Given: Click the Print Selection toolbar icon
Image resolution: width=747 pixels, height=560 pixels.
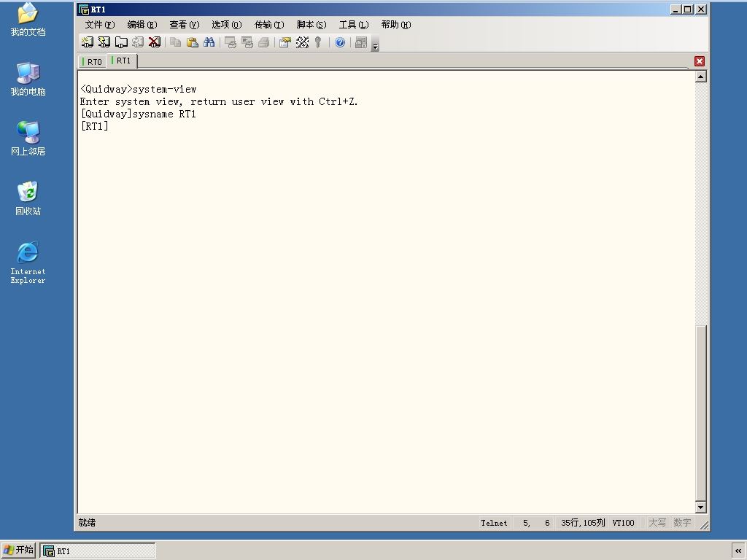Looking at the screenshot, I should [247, 42].
